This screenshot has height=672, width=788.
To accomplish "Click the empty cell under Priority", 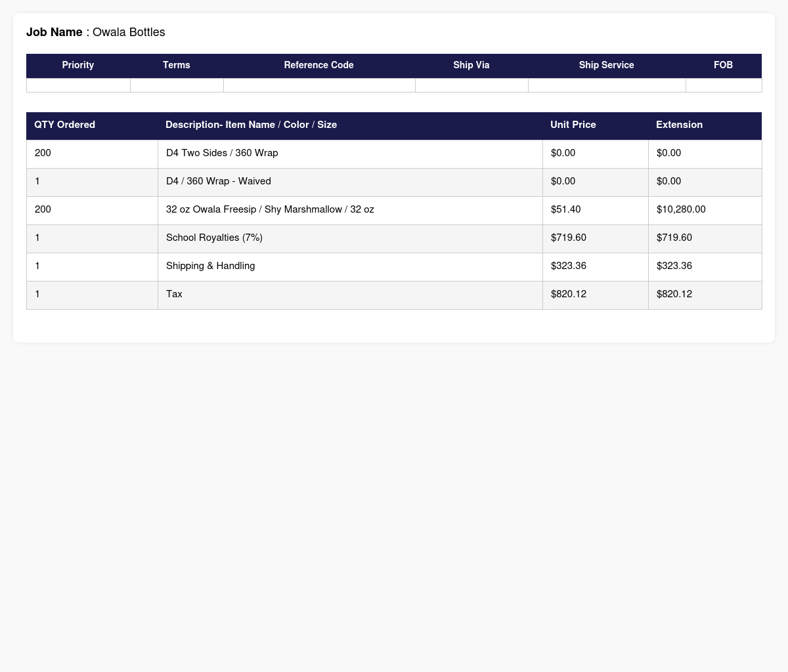I will (x=78, y=85).
